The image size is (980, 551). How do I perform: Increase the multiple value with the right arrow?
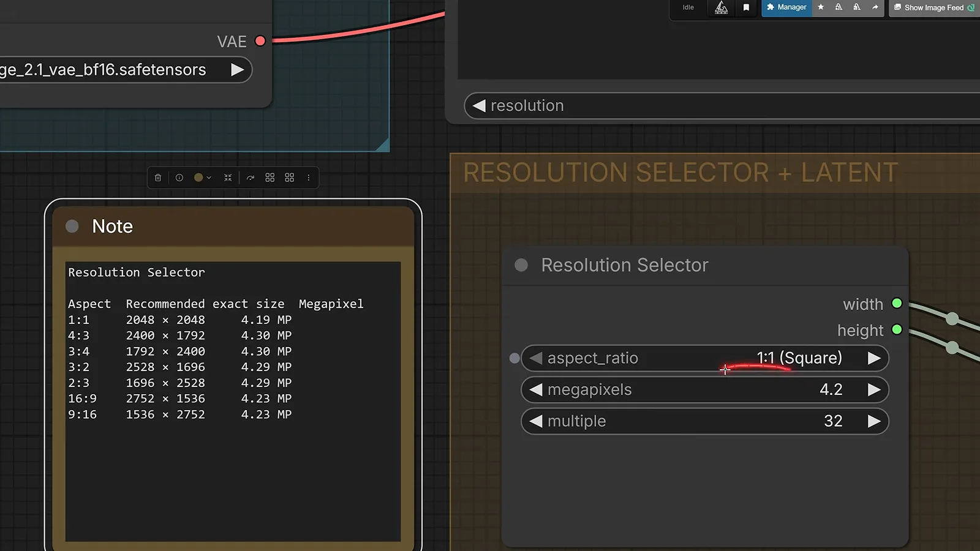click(874, 421)
